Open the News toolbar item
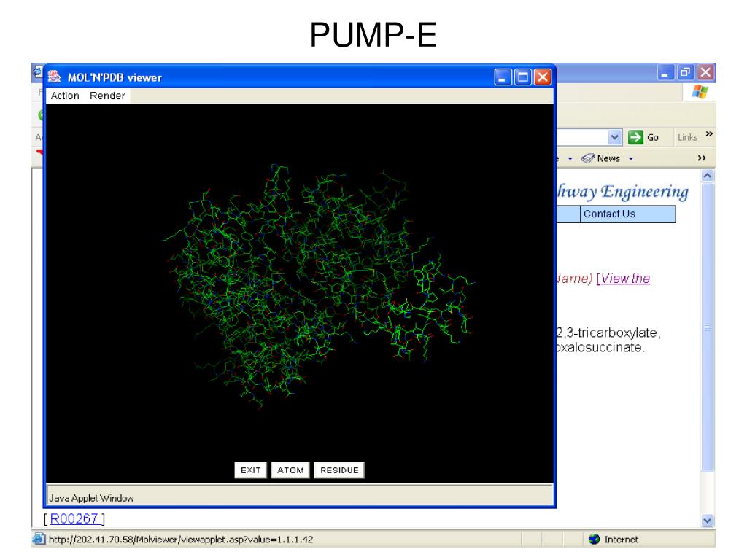 click(x=601, y=158)
